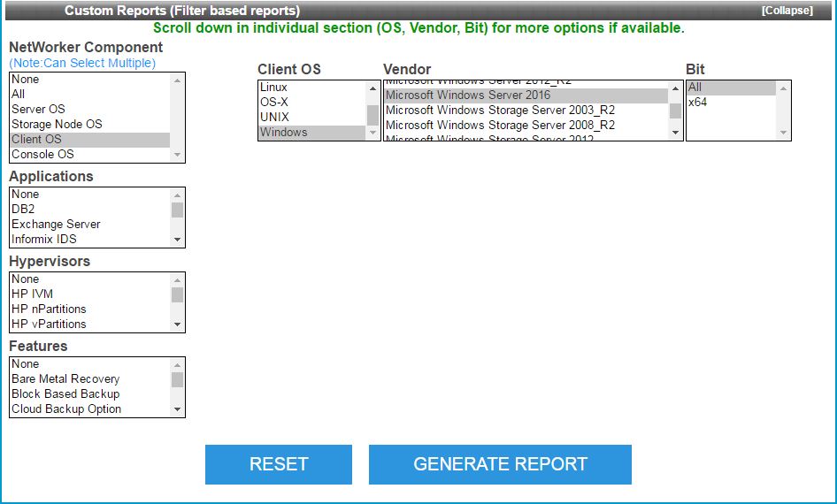
Task: Select OS-X in Client OS list
Action: (x=312, y=102)
